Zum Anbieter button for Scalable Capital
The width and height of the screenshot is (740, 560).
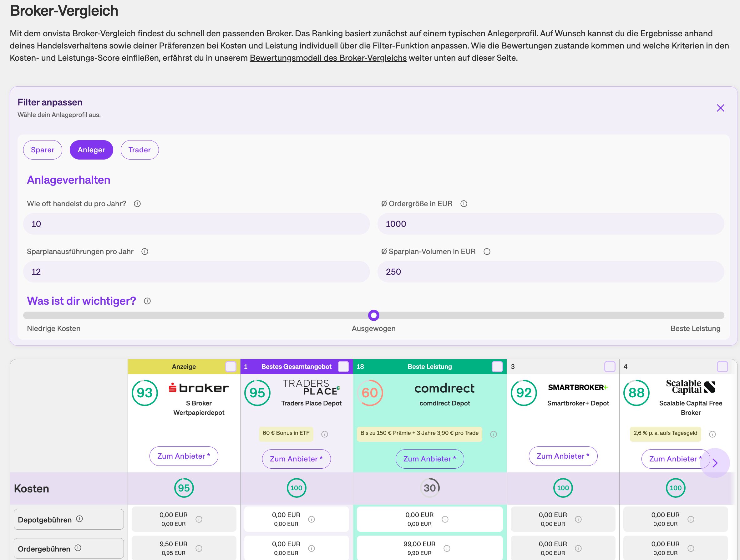pos(676,459)
